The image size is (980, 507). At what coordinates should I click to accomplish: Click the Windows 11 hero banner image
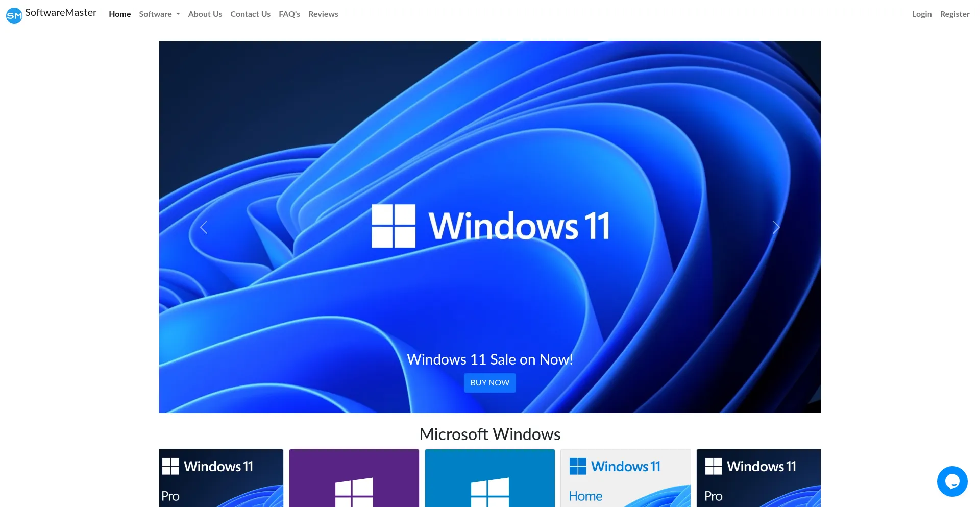490,227
